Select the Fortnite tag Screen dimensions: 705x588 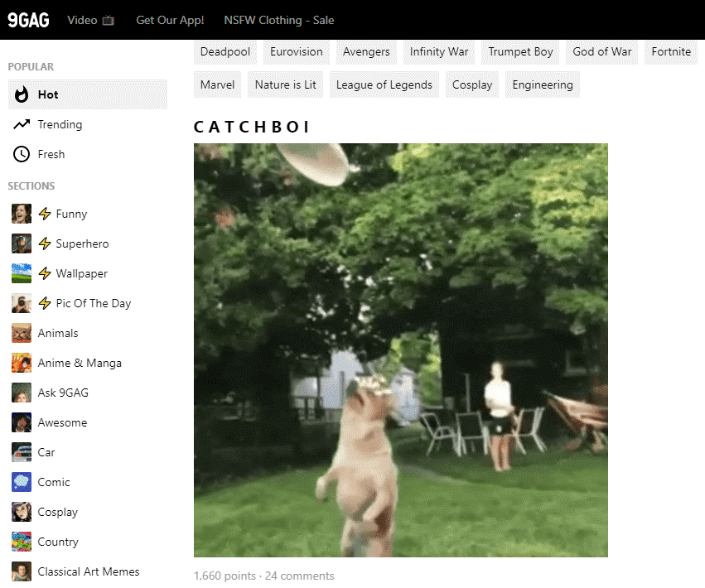tap(671, 51)
